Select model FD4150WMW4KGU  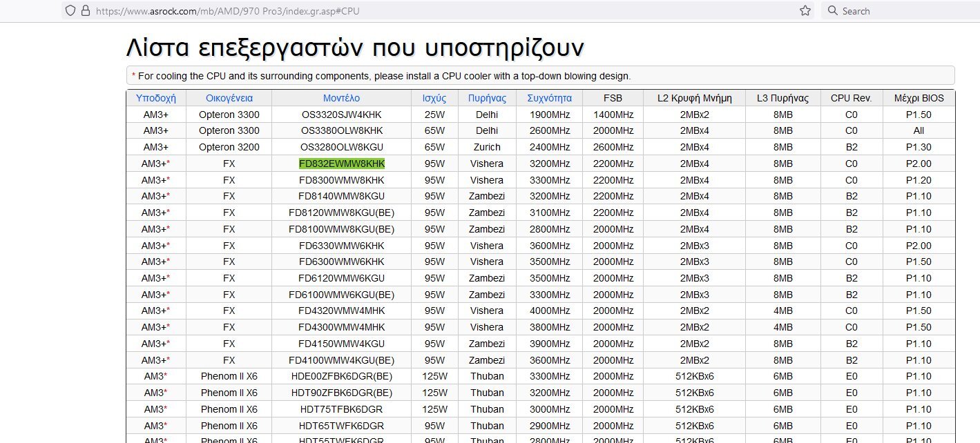click(x=342, y=344)
